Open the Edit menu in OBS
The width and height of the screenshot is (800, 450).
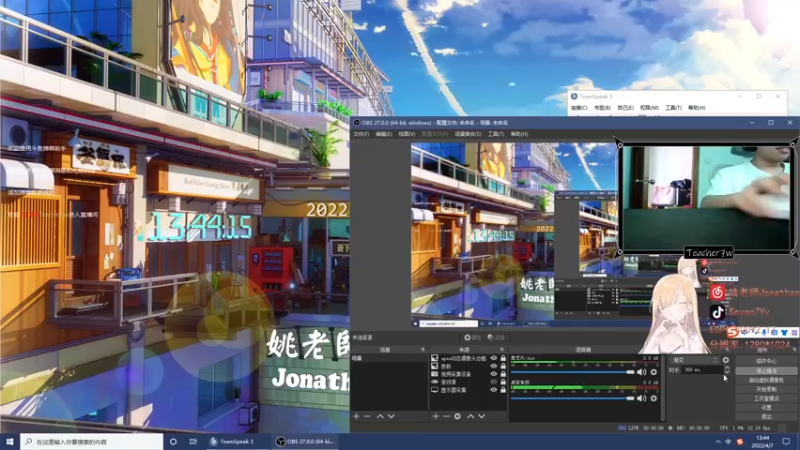[384, 134]
